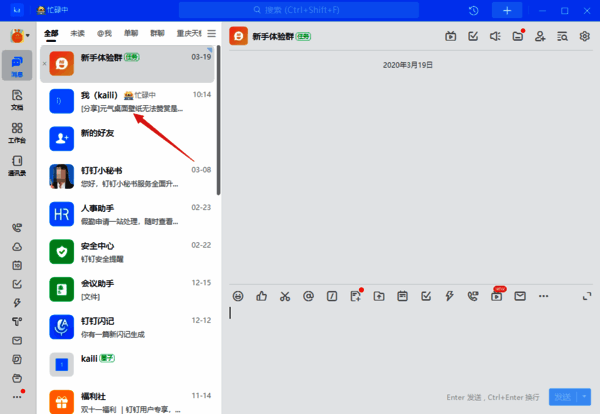Open the to-do checkmark icon in sidebar

pos(17,284)
